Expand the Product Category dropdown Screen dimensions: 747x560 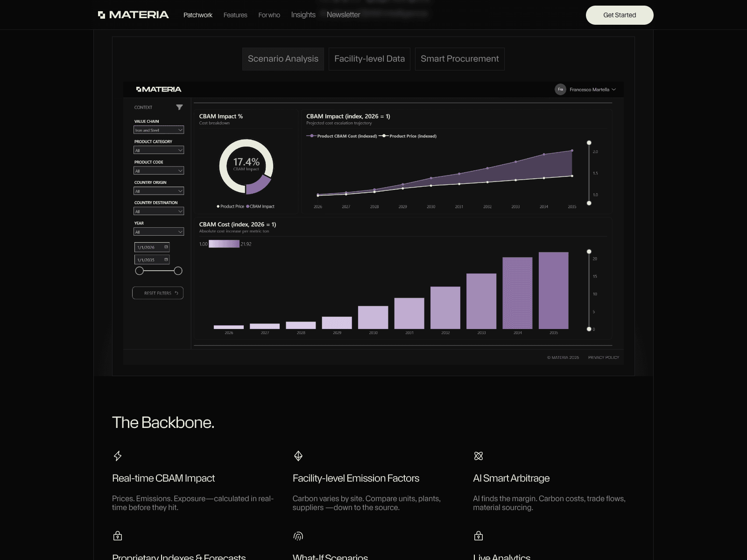(x=159, y=150)
